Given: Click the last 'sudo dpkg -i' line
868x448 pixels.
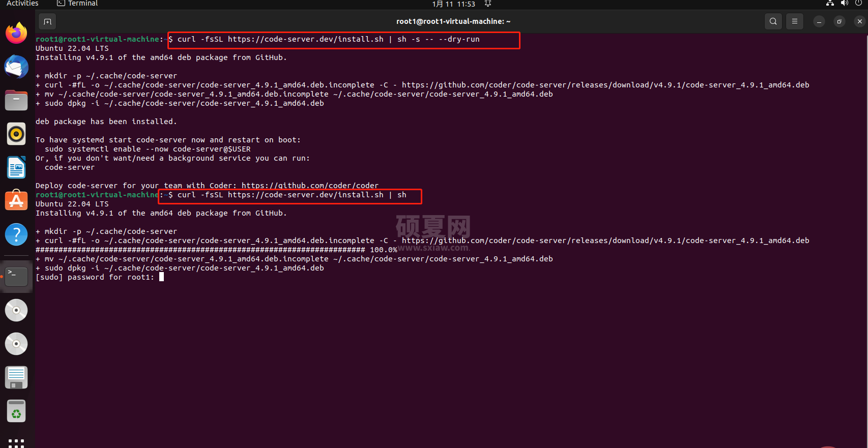Looking at the screenshot, I should pos(180,268).
